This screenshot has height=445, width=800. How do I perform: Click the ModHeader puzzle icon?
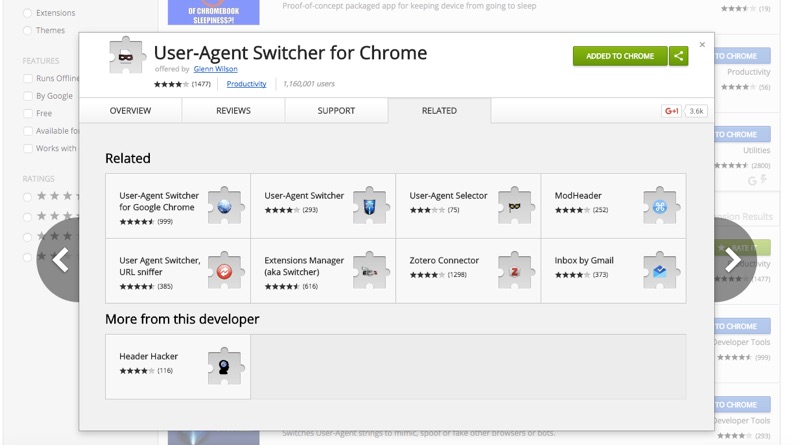point(660,206)
